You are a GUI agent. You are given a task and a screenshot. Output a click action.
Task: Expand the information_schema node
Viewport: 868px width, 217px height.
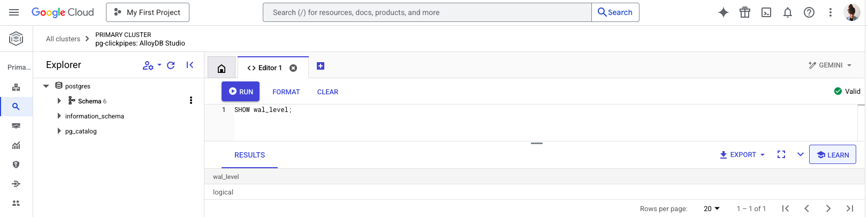tap(59, 116)
